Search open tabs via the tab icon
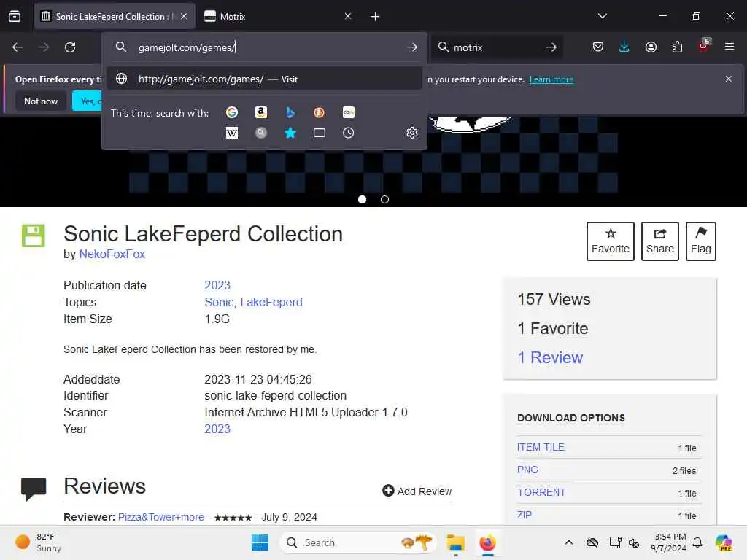This screenshot has height=560, width=747. 320,133
